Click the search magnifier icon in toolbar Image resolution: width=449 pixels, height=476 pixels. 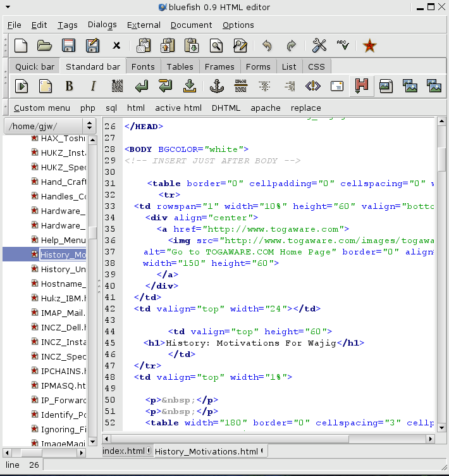pyautogui.click(x=216, y=46)
